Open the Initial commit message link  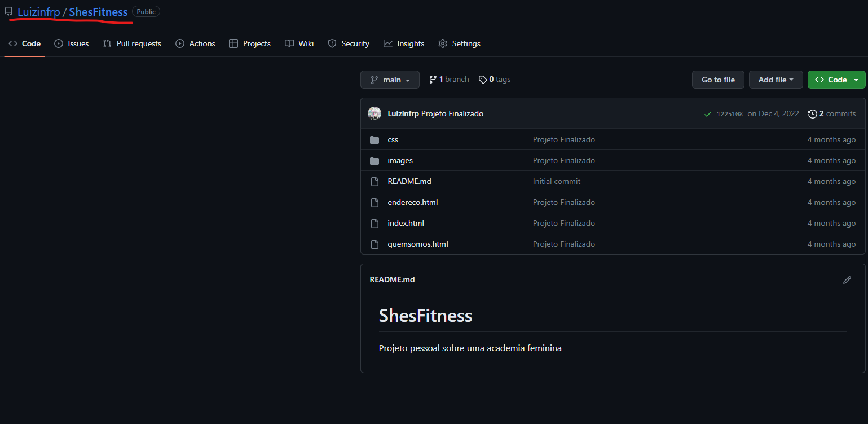pos(557,181)
